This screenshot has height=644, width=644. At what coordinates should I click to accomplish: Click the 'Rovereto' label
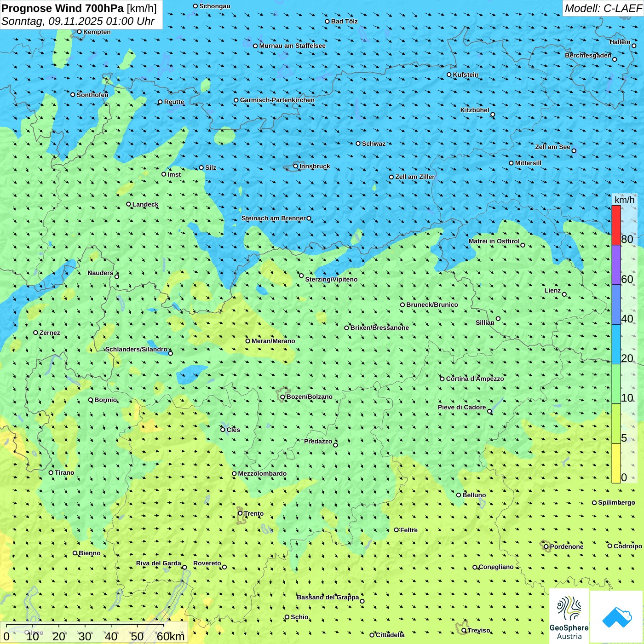click(207, 563)
